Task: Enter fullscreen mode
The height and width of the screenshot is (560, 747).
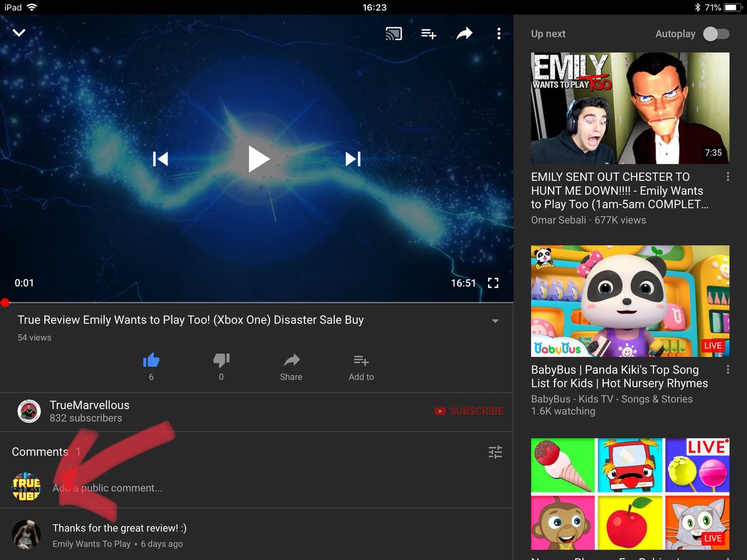Action: [x=493, y=283]
